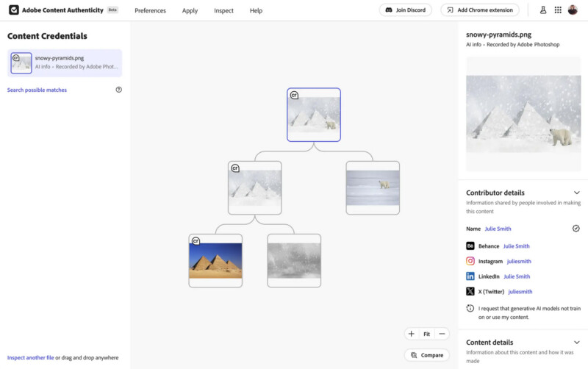588x369 pixels.
Task: Click the verified checkmark next to Name
Action: (576, 229)
